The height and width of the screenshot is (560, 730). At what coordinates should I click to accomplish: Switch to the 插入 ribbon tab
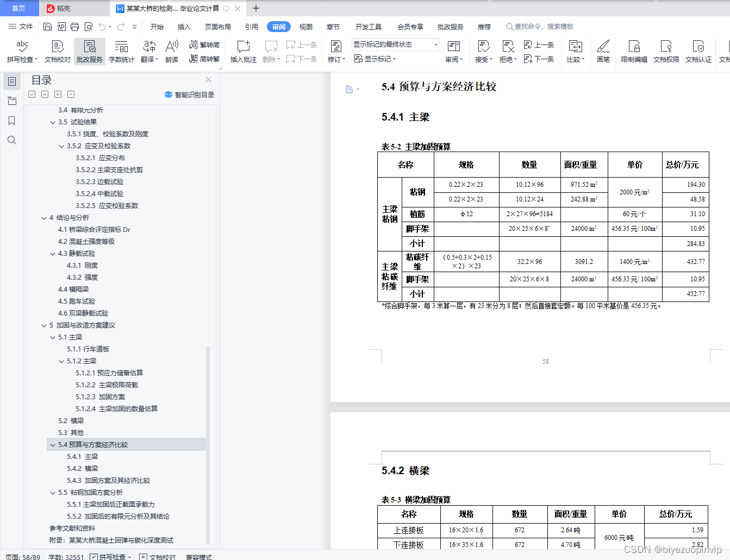pos(184,27)
